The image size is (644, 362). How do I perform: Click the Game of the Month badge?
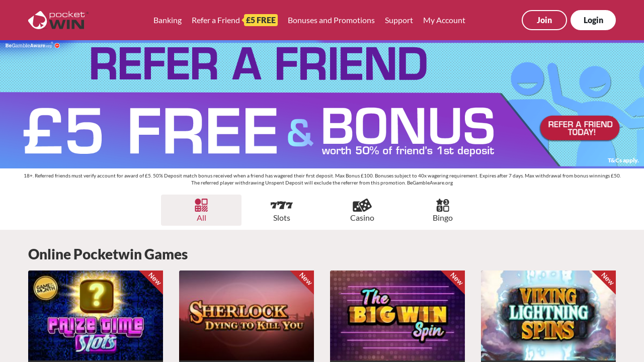tap(46, 289)
